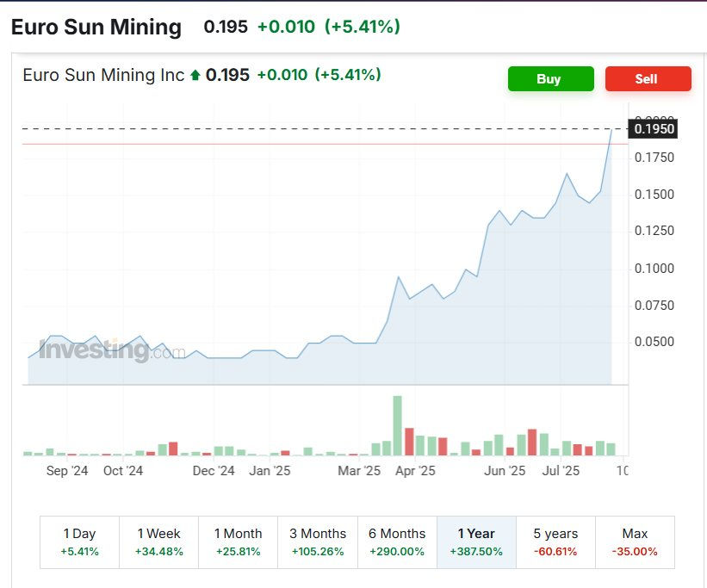Click the 0.1950 current price tag
The height and width of the screenshot is (588, 707).
tap(654, 128)
